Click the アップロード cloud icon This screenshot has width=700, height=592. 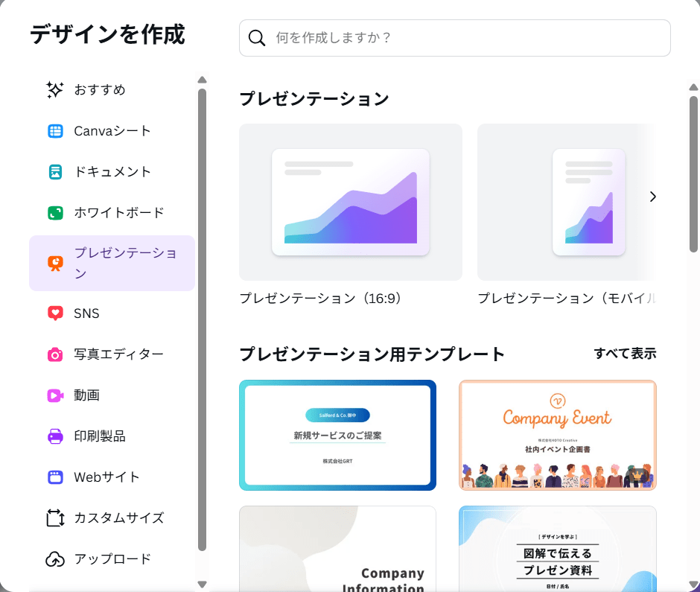pyautogui.click(x=55, y=559)
